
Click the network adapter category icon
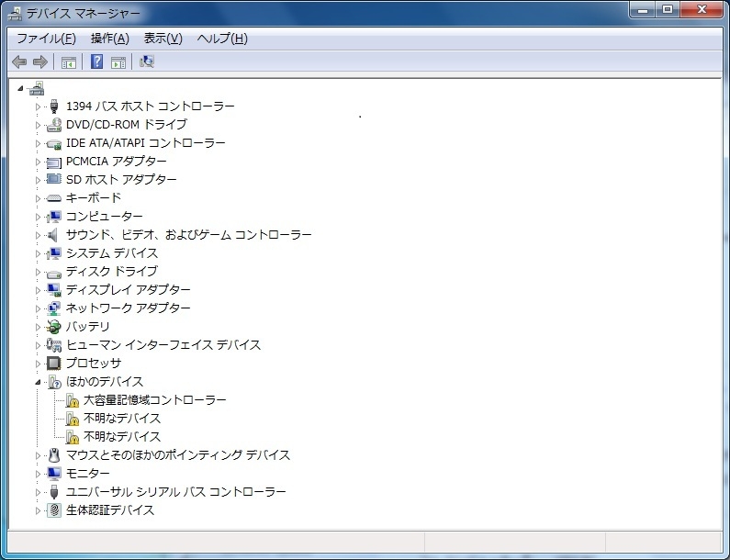[x=54, y=308]
